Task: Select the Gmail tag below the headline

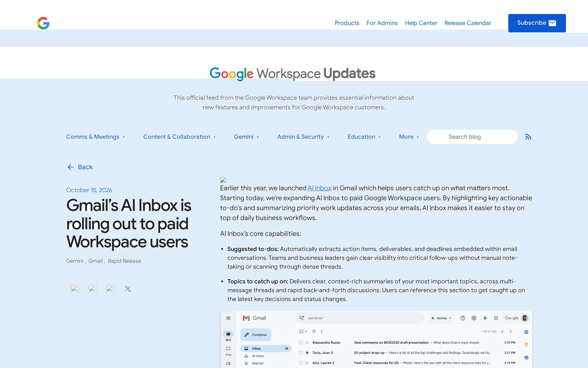Action: coord(96,261)
